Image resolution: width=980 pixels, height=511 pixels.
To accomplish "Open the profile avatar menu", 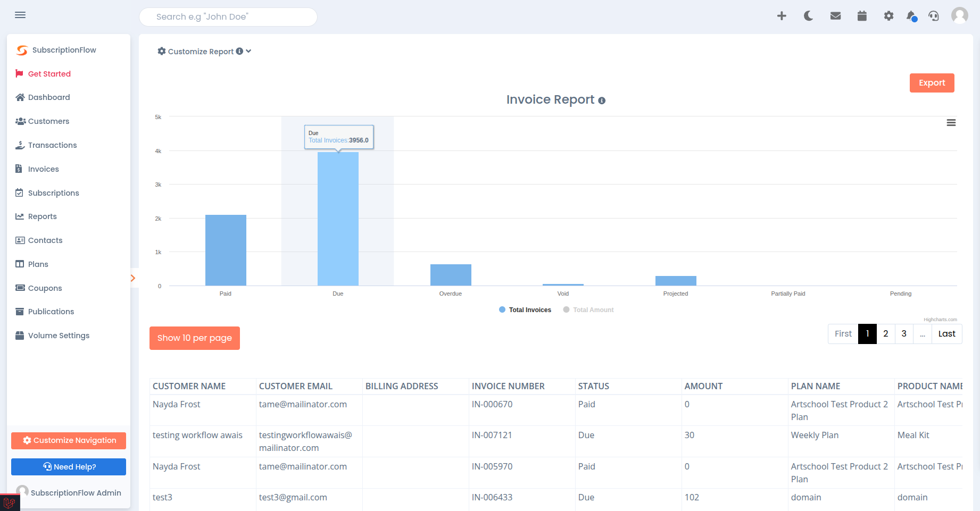I will click(960, 15).
